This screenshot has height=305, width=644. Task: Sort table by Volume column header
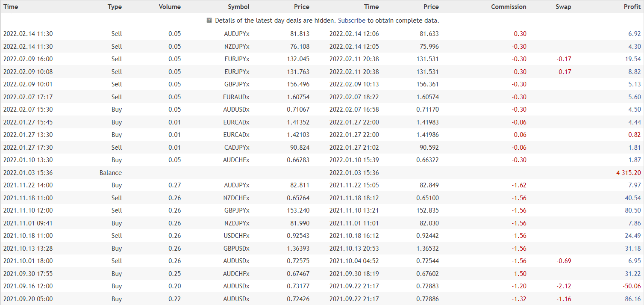pyautogui.click(x=170, y=7)
